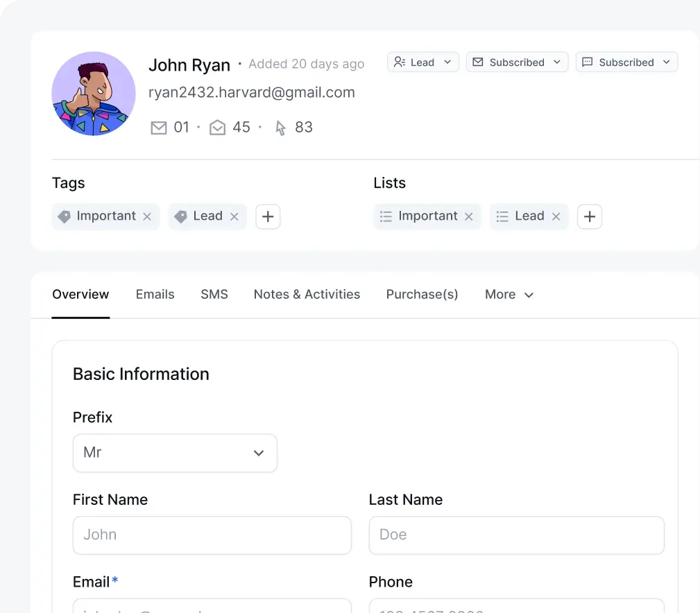Switch to the Emails tab

pyautogui.click(x=155, y=295)
